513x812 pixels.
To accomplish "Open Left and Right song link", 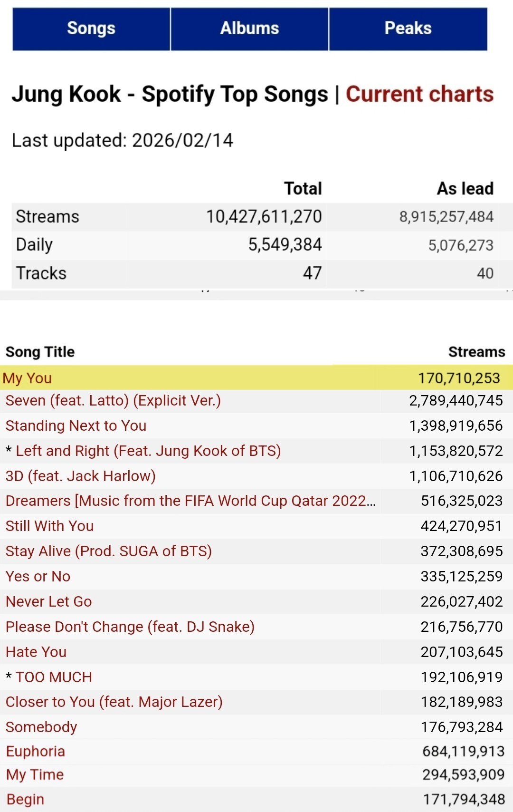I will [x=148, y=451].
